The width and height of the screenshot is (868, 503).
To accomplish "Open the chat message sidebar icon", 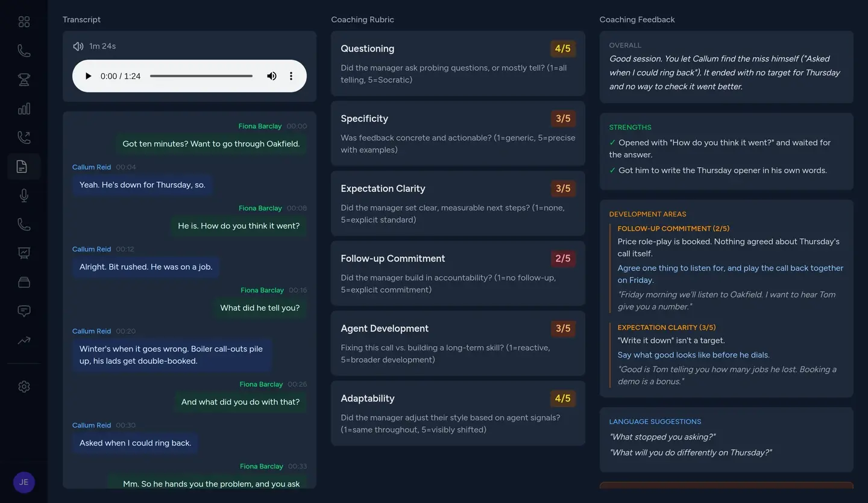I will pos(24,311).
